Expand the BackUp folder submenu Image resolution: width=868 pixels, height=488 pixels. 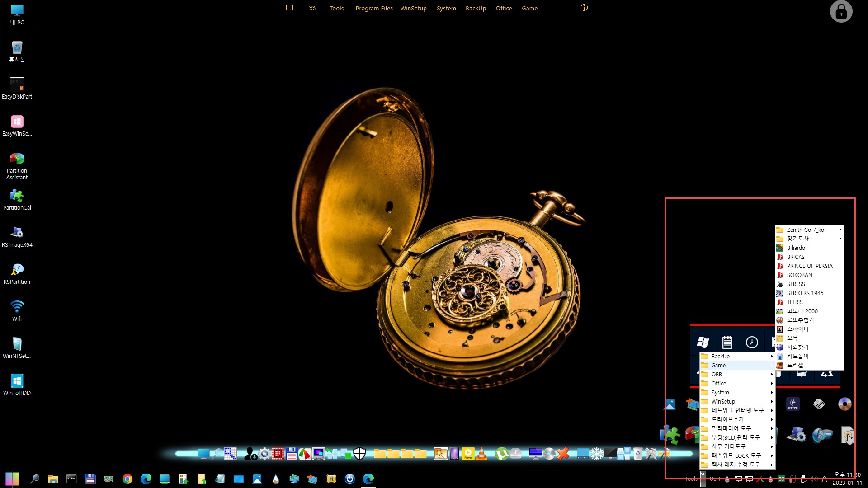point(737,356)
